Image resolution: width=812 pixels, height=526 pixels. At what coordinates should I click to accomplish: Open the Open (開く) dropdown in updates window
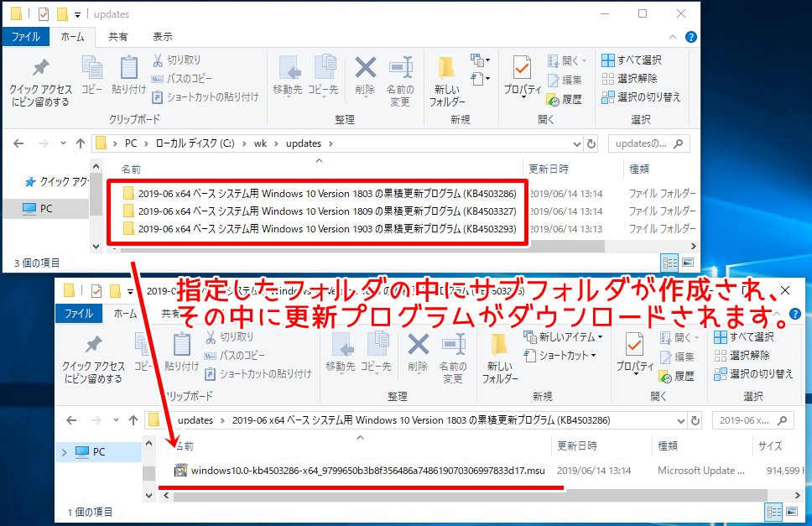pos(567,60)
